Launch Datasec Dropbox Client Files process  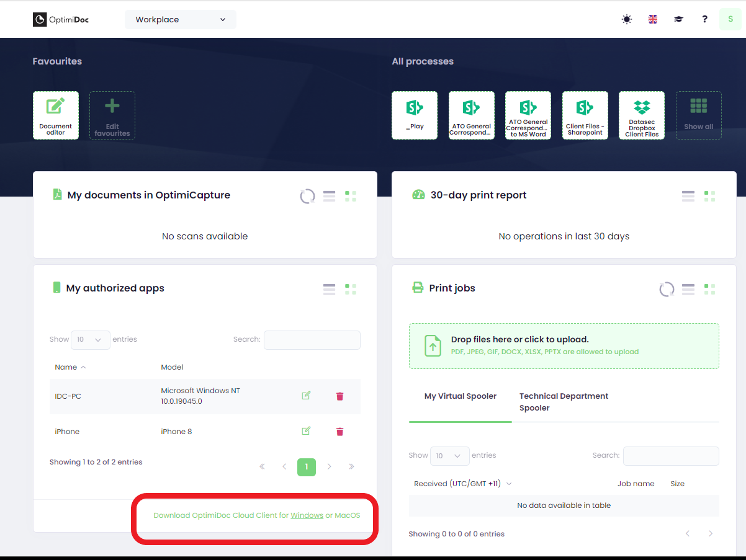click(x=642, y=115)
